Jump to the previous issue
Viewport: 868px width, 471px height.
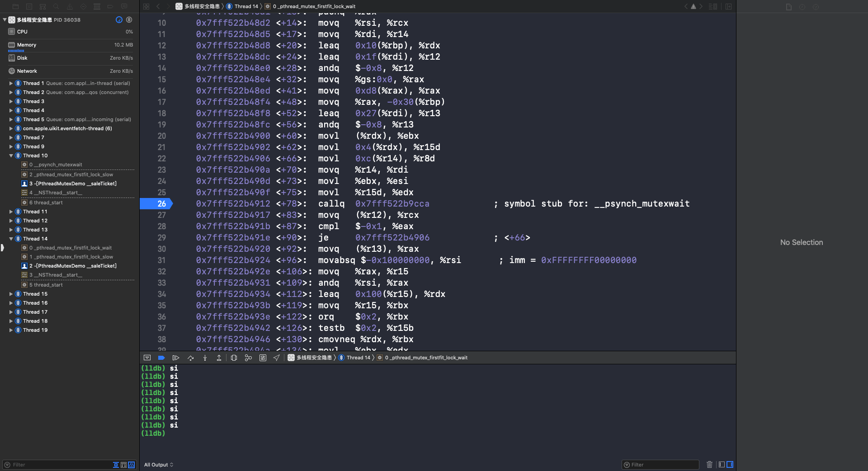pyautogui.click(x=686, y=6)
